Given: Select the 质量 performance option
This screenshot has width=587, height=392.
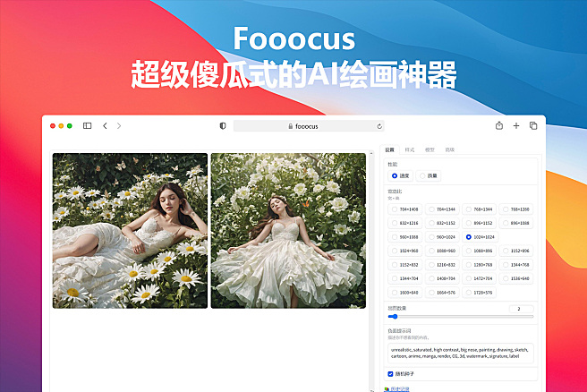Looking at the screenshot, I should click(x=429, y=175).
